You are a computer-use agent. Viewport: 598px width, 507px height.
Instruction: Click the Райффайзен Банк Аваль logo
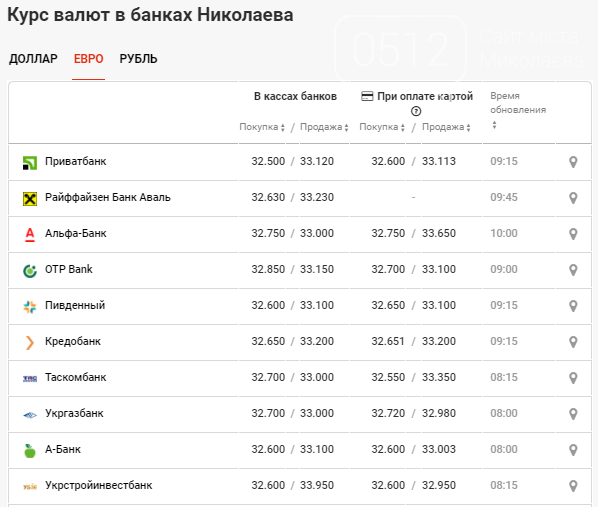pos(30,198)
